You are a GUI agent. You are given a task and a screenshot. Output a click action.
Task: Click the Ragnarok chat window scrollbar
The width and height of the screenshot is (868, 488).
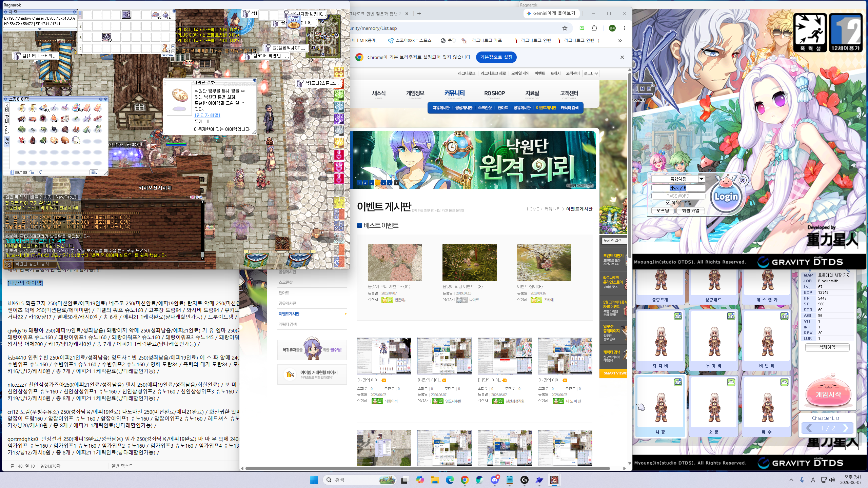click(x=202, y=231)
